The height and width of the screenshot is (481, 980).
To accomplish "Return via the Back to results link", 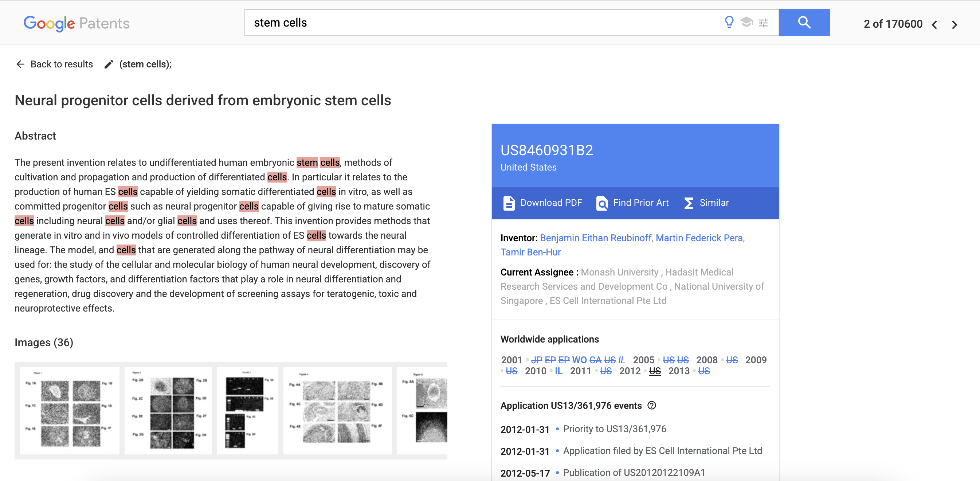I will coord(61,64).
